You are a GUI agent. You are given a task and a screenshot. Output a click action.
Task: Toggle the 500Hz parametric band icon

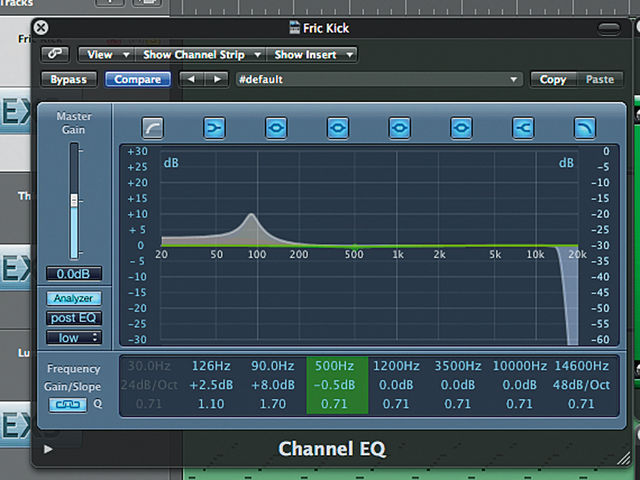tap(338, 128)
